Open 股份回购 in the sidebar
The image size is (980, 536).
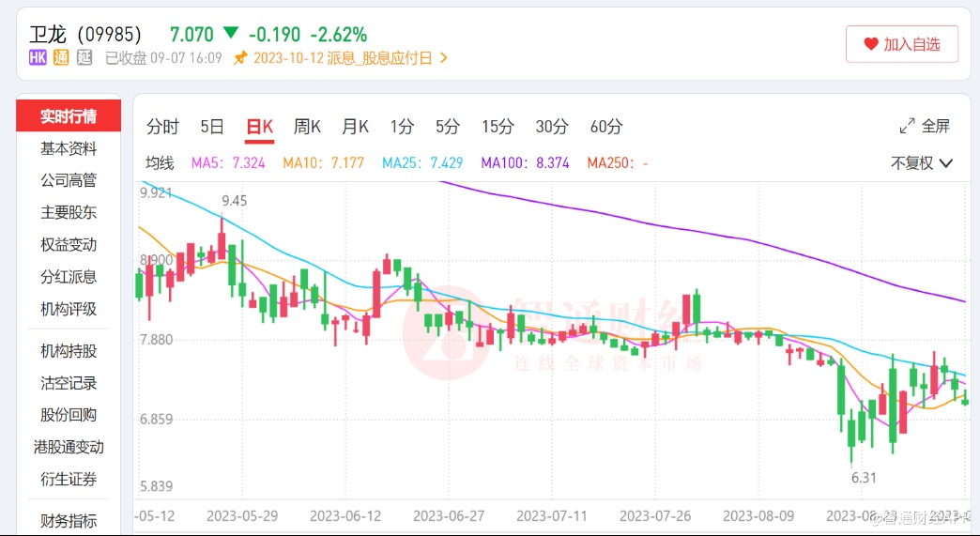(x=69, y=415)
